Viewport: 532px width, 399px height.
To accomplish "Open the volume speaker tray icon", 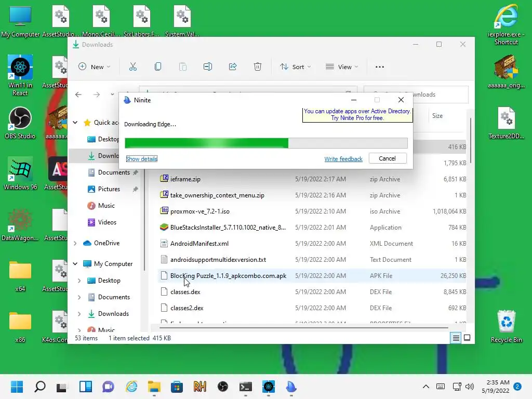I will tap(470, 387).
